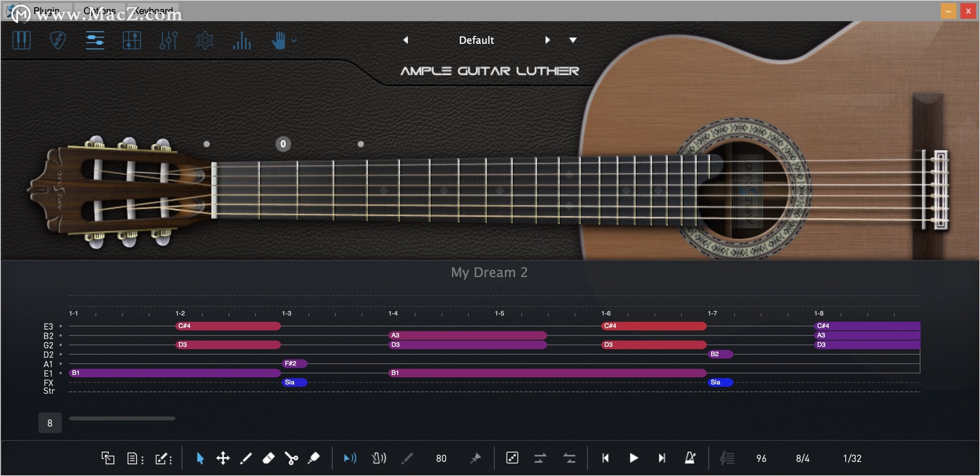Toggle the E3 string dot
This screenshot has height=476, width=980.
61,326
